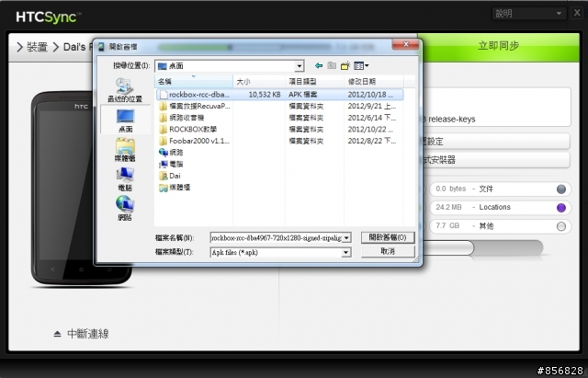This screenshot has width=588, height=378.
Task: Close the HTC Sync window
Action: tap(577, 13)
